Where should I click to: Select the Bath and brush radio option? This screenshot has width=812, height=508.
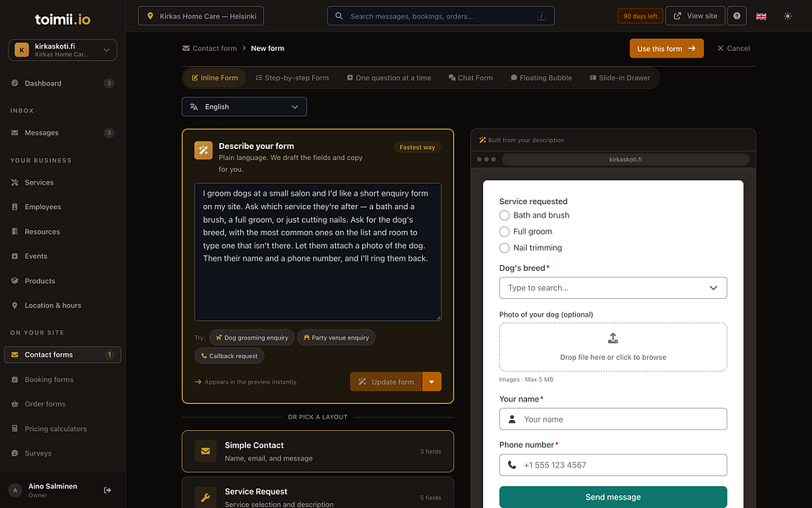click(x=504, y=215)
